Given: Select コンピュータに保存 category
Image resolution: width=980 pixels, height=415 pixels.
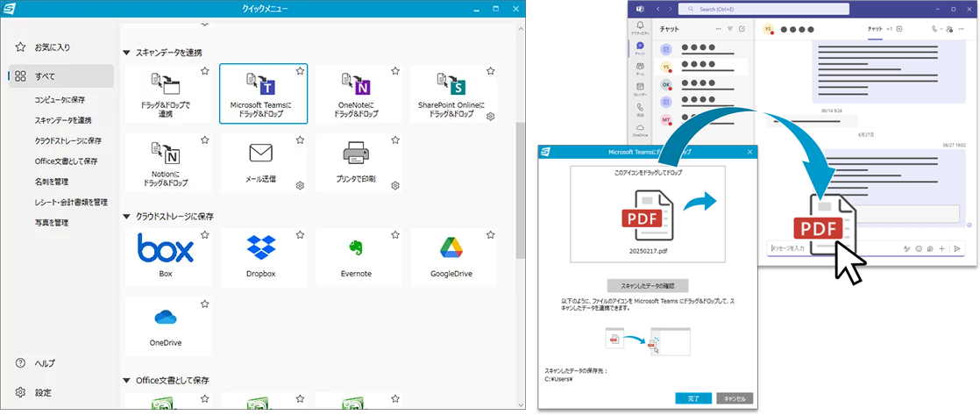Looking at the screenshot, I should (60, 100).
